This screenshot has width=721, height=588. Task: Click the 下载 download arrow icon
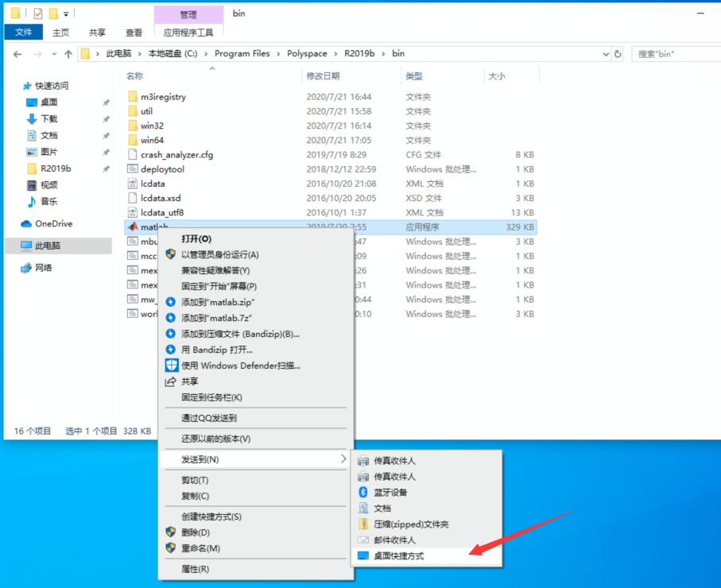(x=32, y=119)
